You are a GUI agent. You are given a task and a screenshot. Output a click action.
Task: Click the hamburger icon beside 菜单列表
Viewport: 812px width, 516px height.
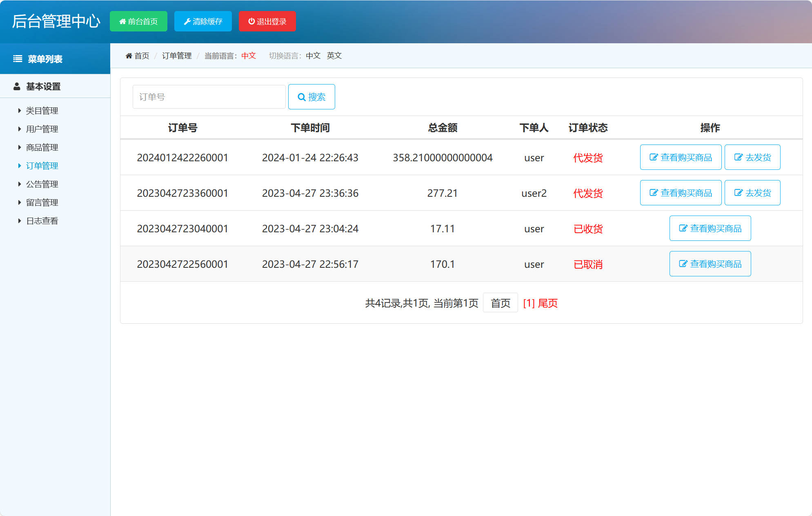pyautogui.click(x=17, y=58)
